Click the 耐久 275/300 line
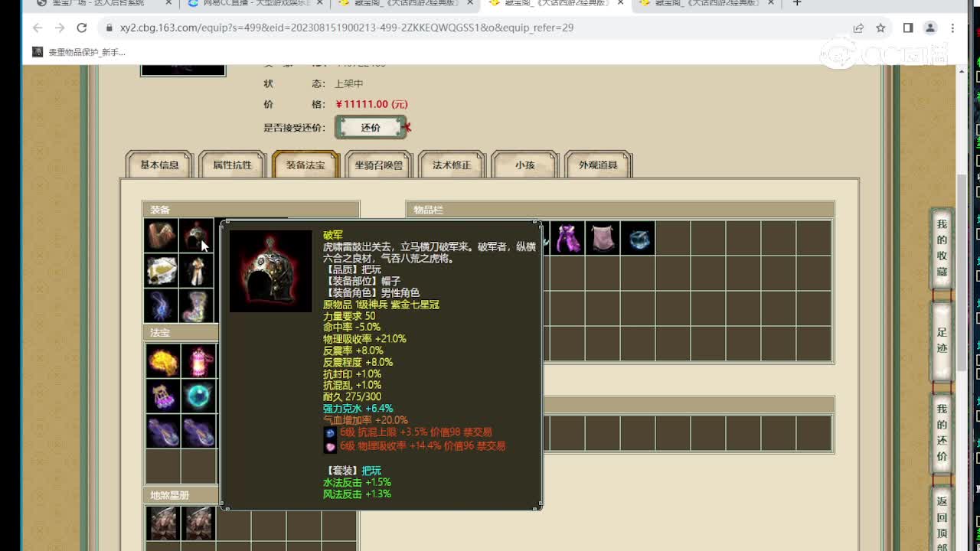This screenshot has width=980, height=551. [352, 397]
